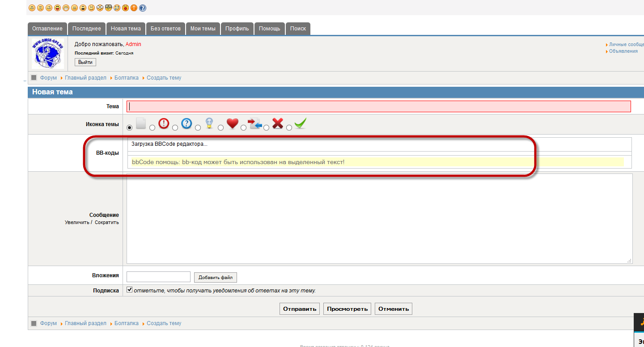The image size is (644, 347).
Task: Click Сократить to shrink message box
Action: tap(107, 222)
